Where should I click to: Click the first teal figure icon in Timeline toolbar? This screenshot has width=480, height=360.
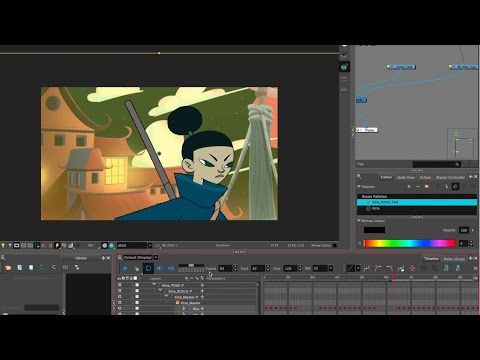click(446, 268)
